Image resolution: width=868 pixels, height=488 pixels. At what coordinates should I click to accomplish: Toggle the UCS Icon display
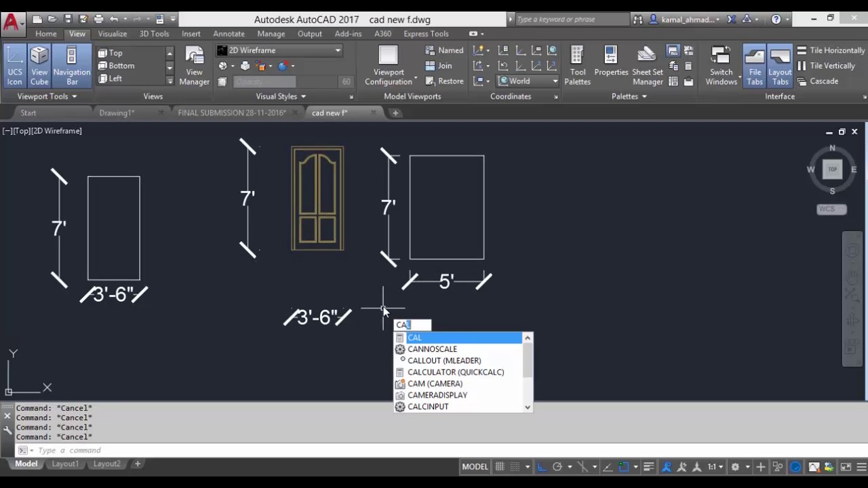point(14,66)
